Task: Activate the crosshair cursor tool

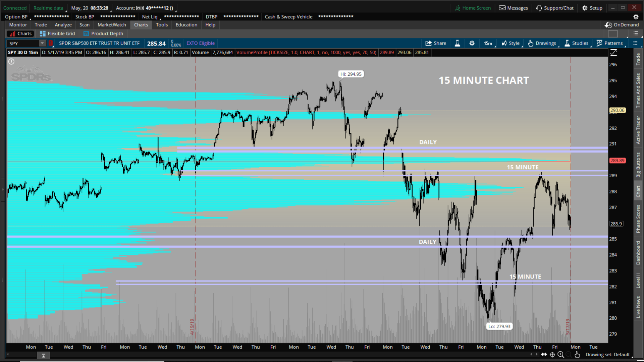Action: [x=552, y=354]
